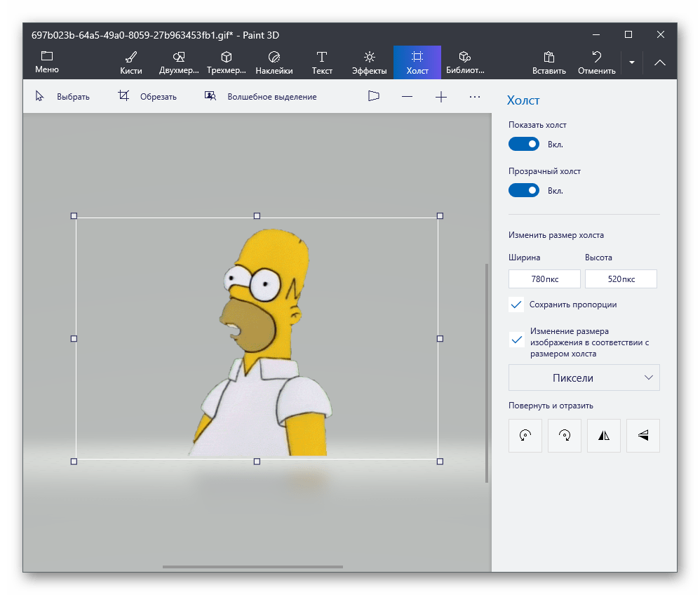
Task: Click the Crop (Обрезать) tool
Action: 147,97
